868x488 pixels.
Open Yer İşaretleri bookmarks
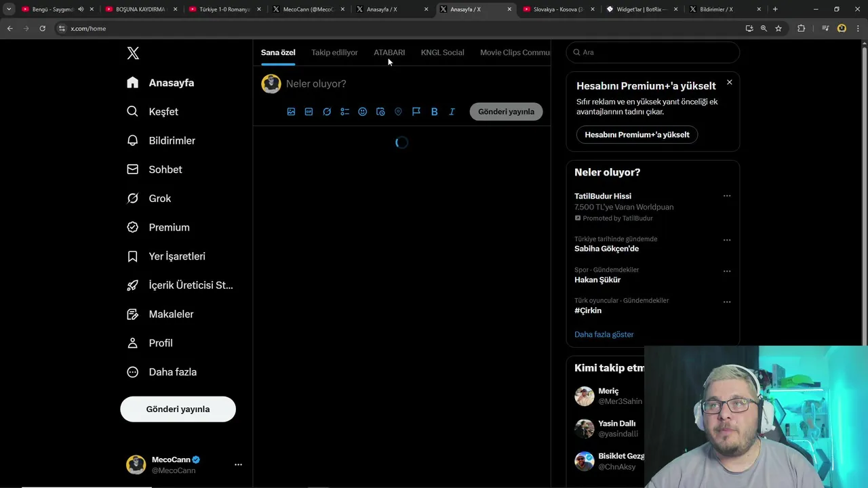(166, 256)
